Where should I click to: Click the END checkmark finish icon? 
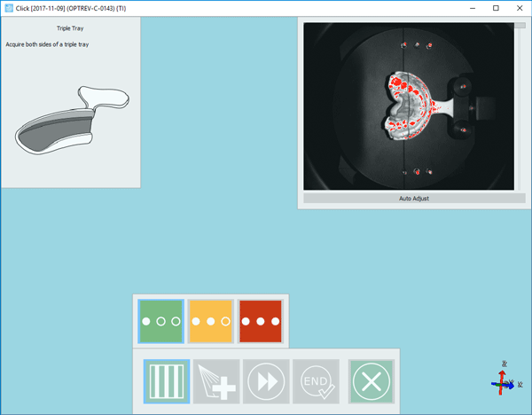[317, 382]
